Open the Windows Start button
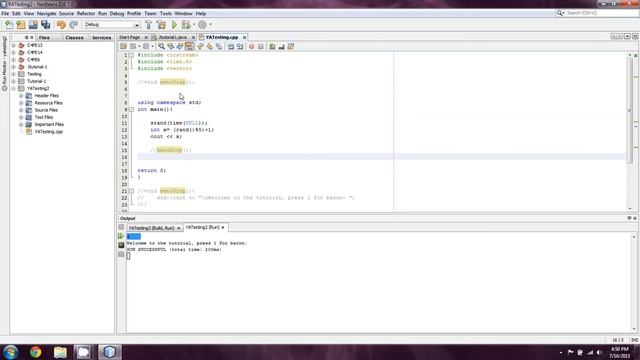This screenshot has width=640, height=360. (10, 352)
